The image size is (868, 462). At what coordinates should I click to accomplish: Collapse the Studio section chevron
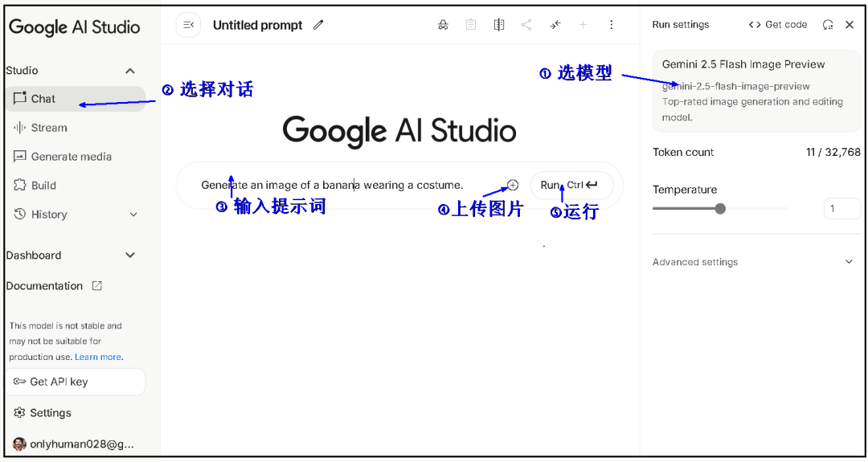[x=130, y=71]
